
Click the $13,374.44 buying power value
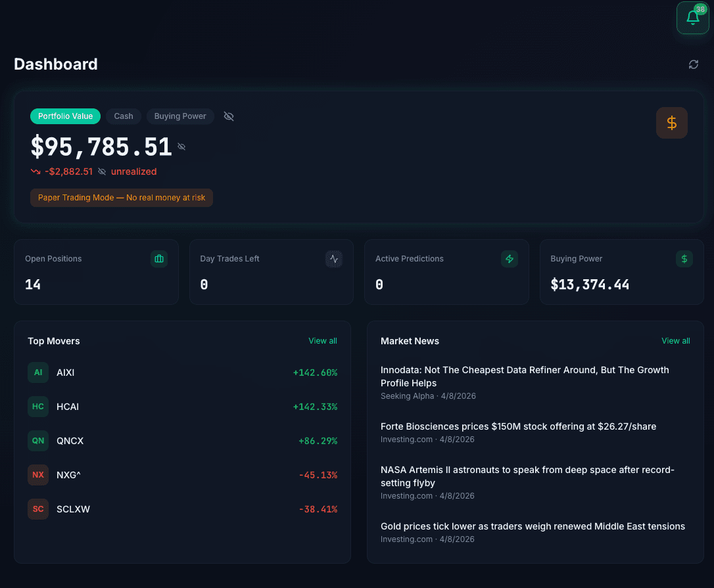pyautogui.click(x=590, y=285)
